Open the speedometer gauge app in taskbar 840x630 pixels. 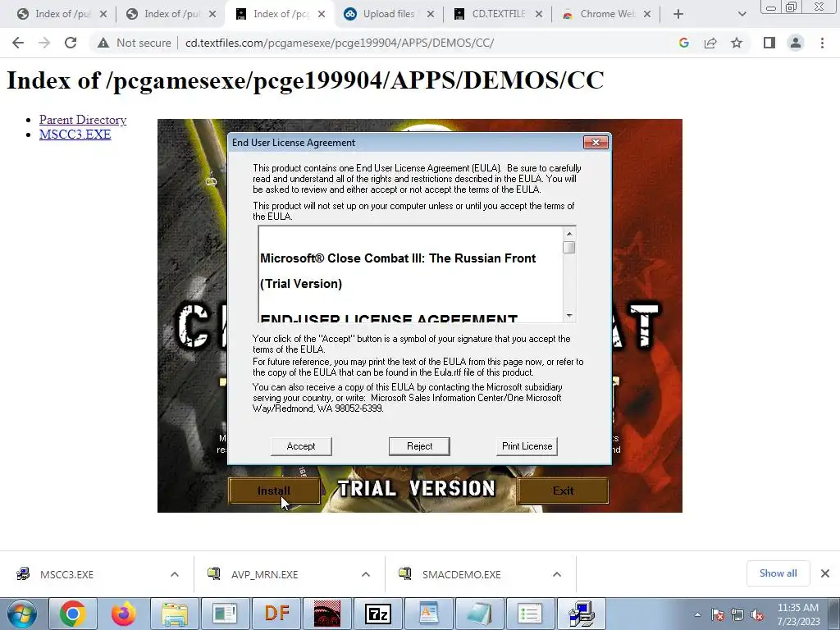coord(327,614)
